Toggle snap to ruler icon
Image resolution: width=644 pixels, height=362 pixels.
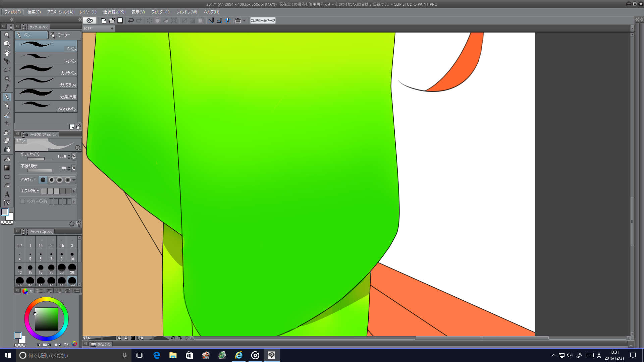point(211,20)
